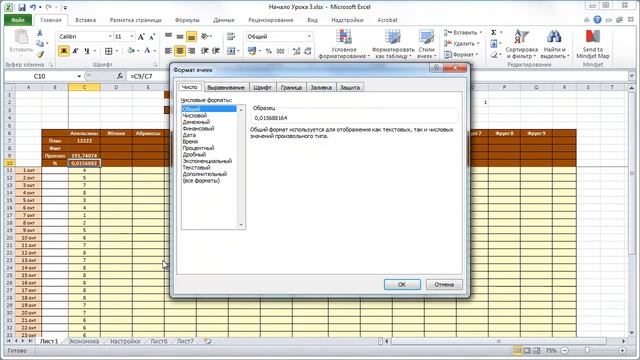This screenshot has width=640, height=360.
Task: Click the Excel Help question mark icon
Action: tap(598, 20)
